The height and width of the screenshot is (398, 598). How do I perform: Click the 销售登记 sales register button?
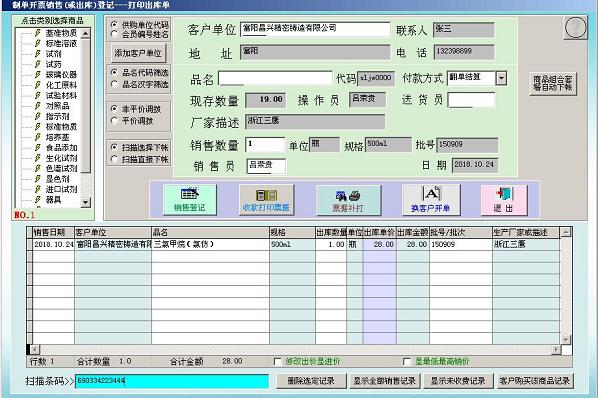[x=190, y=200]
